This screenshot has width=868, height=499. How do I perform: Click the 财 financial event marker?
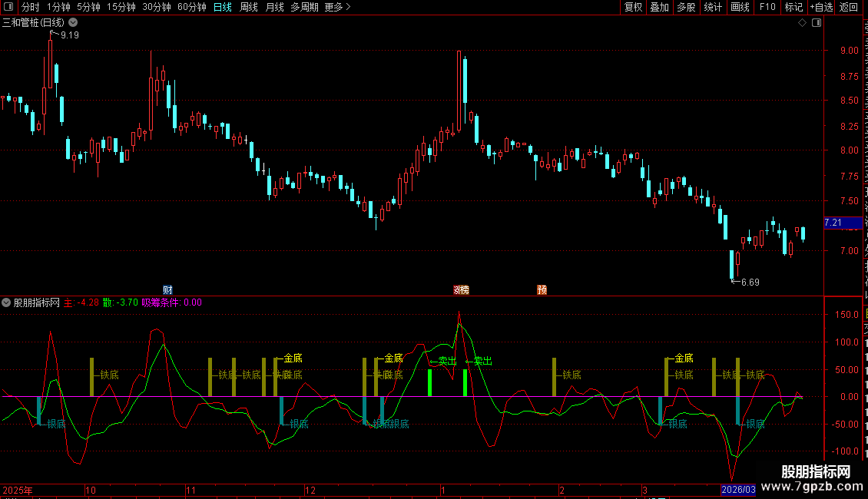tap(167, 289)
